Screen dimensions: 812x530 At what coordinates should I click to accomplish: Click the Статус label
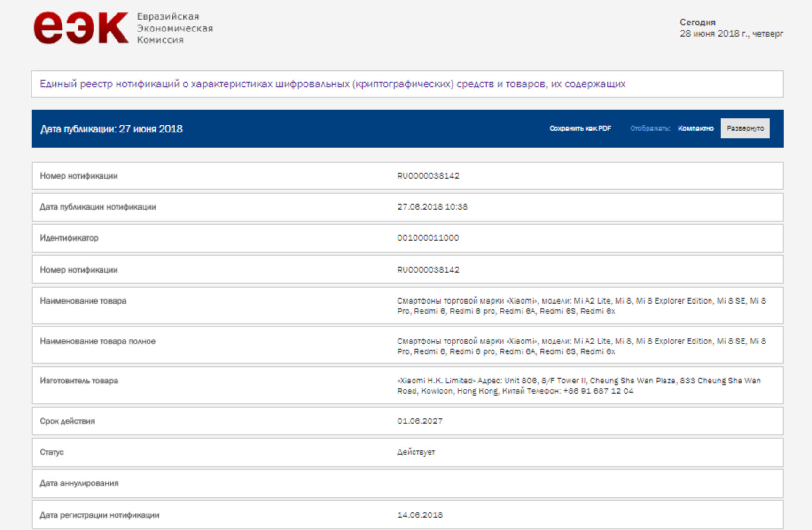pyautogui.click(x=52, y=452)
